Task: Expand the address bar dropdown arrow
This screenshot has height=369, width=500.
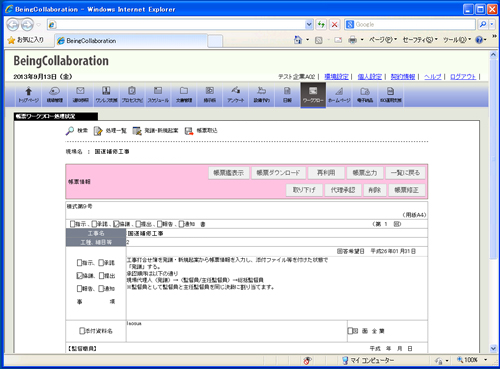Action: 309,24
